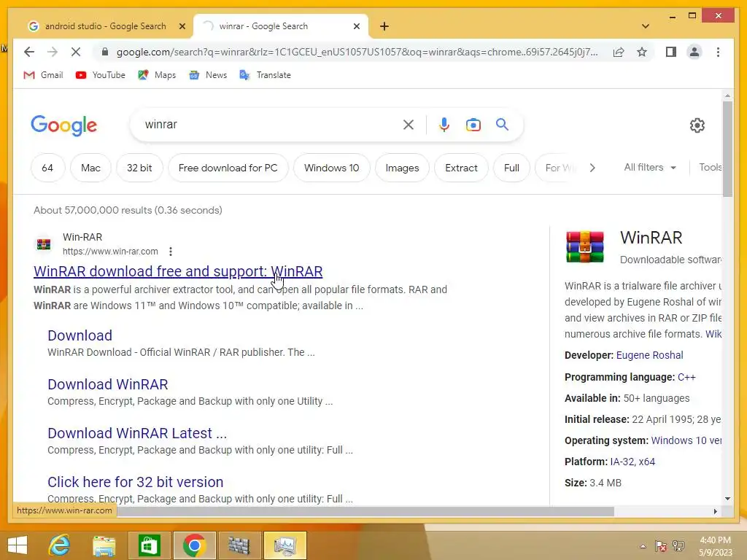Click the WinRAR logo in knowledge panel

click(x=585, y=246)
